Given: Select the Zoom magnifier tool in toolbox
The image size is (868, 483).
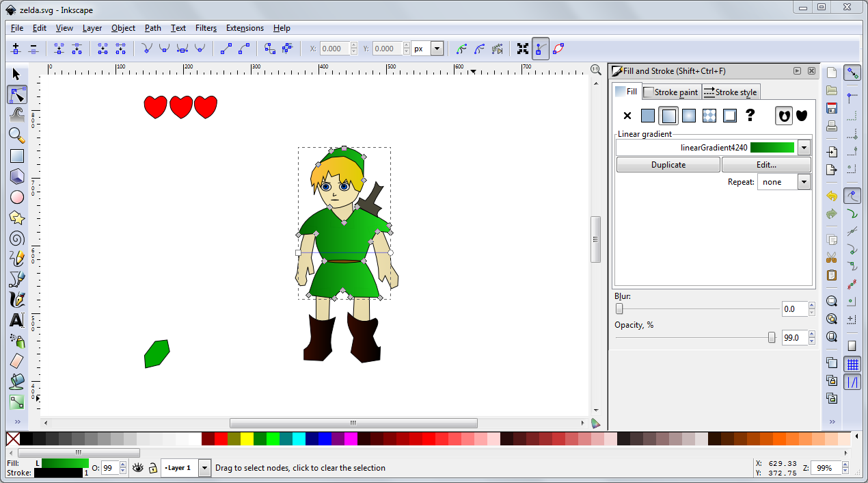Looking at the screenshot, I should point(17,135).
